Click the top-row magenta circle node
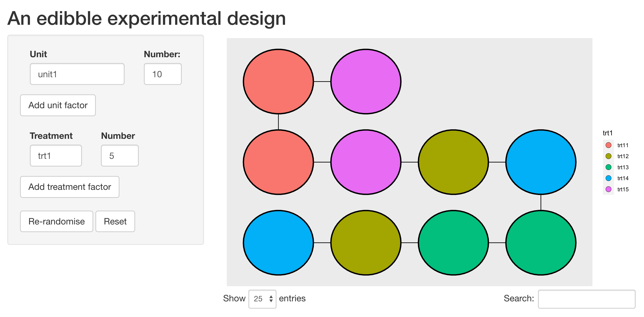The image size is (644, 317). click(x=366, y=81)
